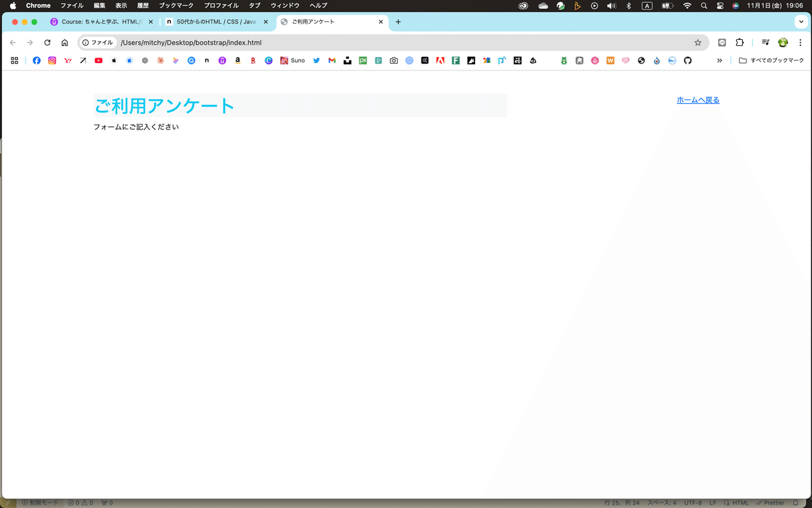Open the Apple bookmark
The image size is (812, 508).
[x=114, y=60]
